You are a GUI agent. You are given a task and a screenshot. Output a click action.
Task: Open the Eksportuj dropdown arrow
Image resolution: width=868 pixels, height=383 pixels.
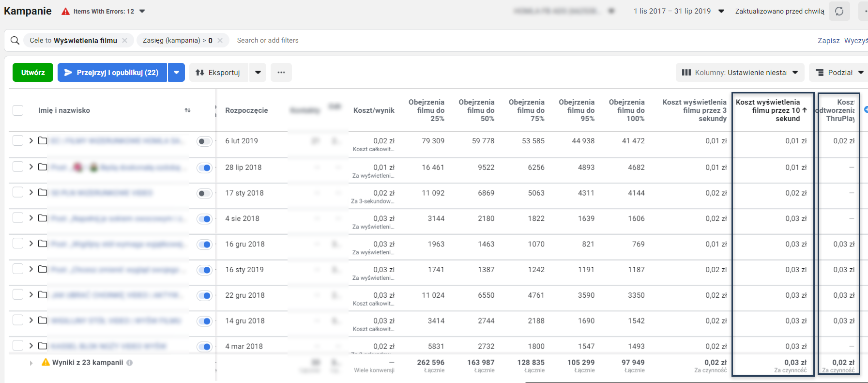click(258, 72)
